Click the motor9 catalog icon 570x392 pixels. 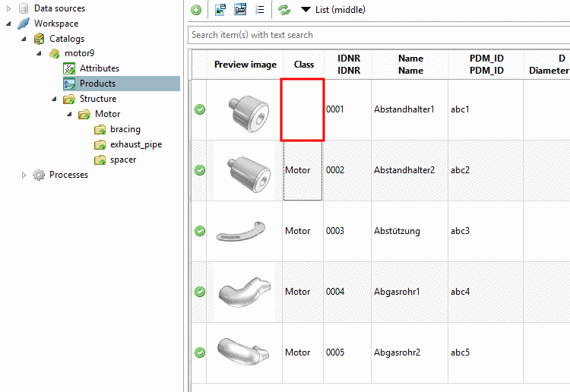(54, 54)
